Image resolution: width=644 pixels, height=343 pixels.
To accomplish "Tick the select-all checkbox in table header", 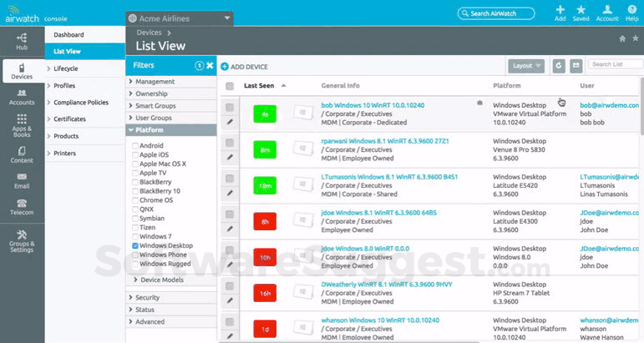I will 230,85.
